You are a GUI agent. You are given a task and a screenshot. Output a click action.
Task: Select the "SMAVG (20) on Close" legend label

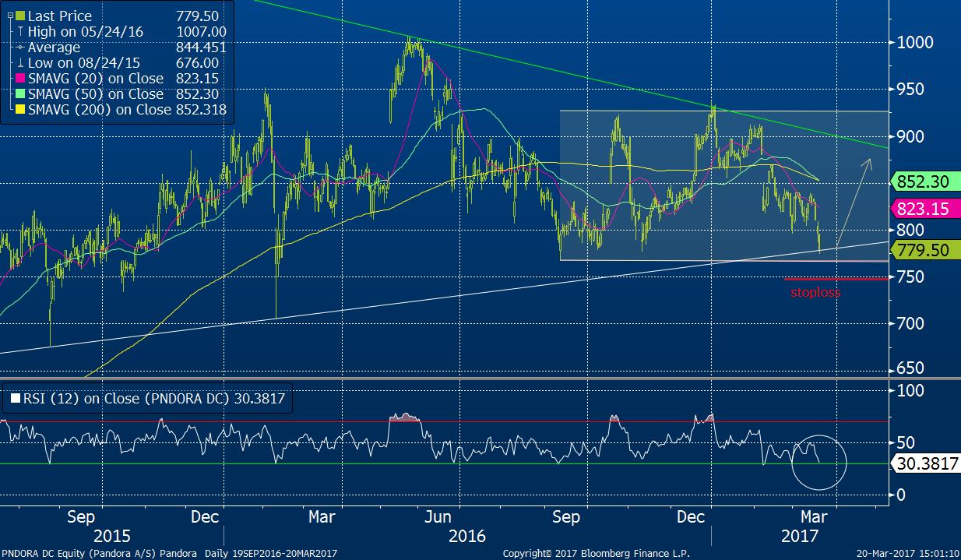tap(96, 79)
